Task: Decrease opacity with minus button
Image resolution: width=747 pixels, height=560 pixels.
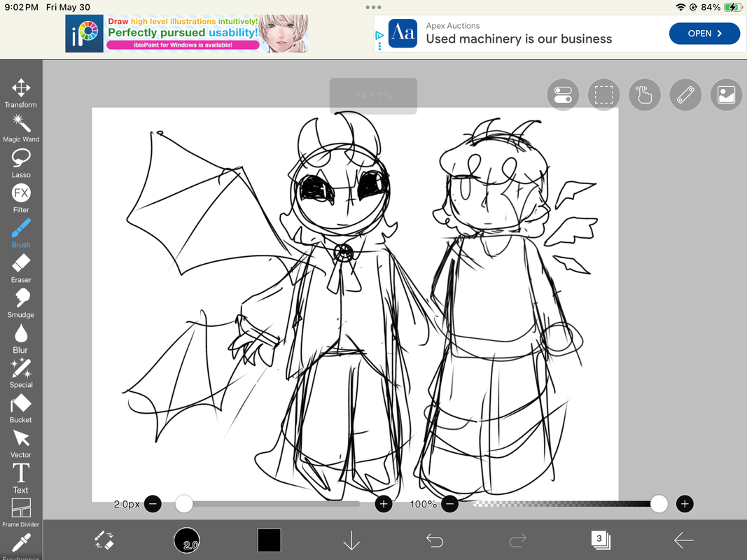Action: click(449, 503)
